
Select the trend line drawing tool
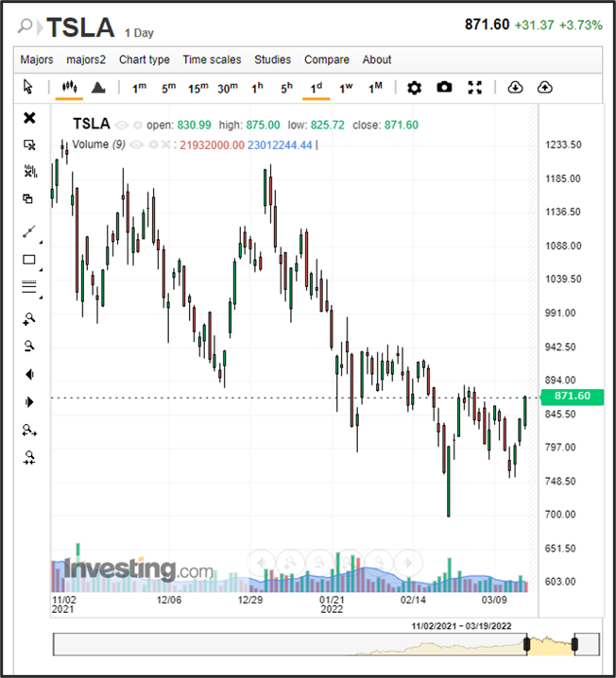(28, 231)
